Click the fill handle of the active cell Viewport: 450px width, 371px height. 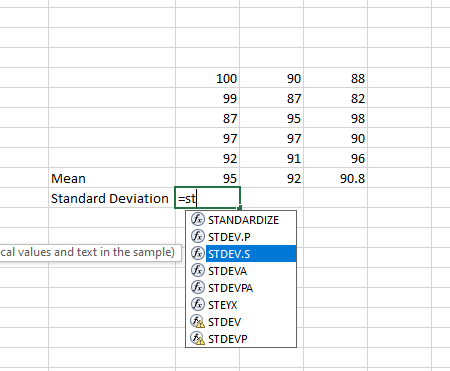point(240,208)
